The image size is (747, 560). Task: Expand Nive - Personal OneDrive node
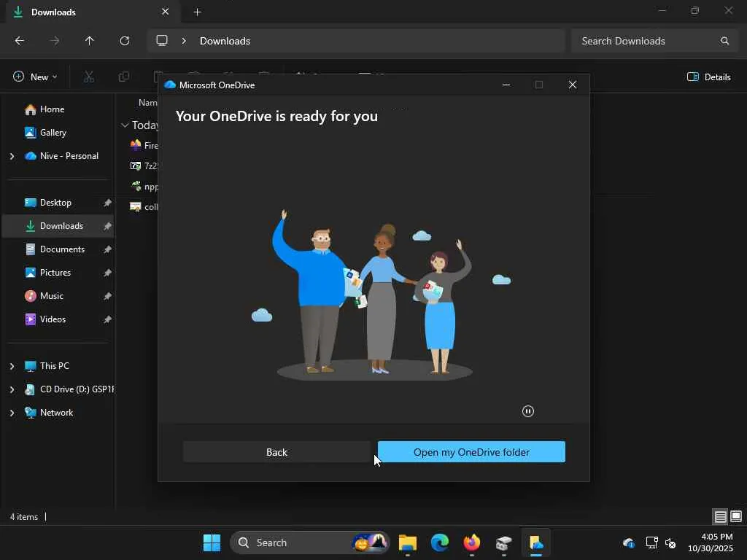point(12,156)
